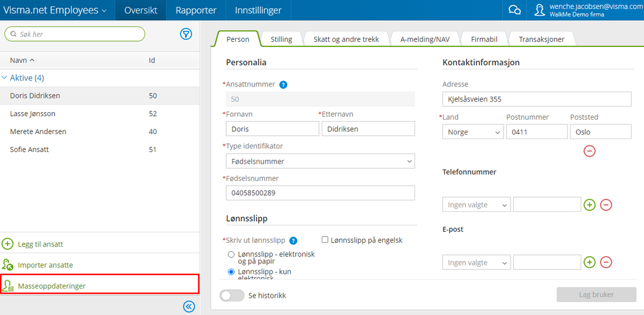Viewport: 644px width, 315px height.
Task: Open the chat messages icon in header
Action: pyautogui.click(x=514, y=10)
